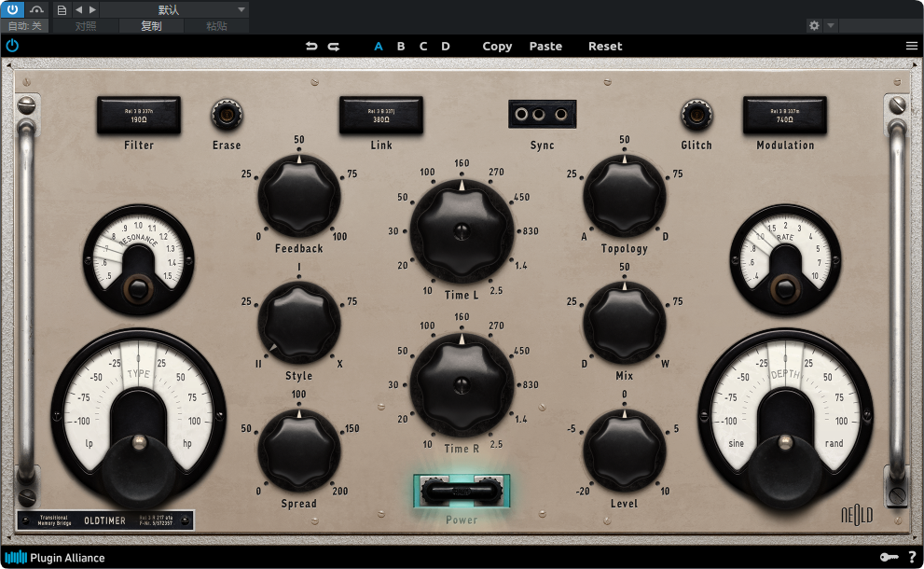The image size is (924, 569).
Task: Click the Level knob
Action: (x=625, y=451)
